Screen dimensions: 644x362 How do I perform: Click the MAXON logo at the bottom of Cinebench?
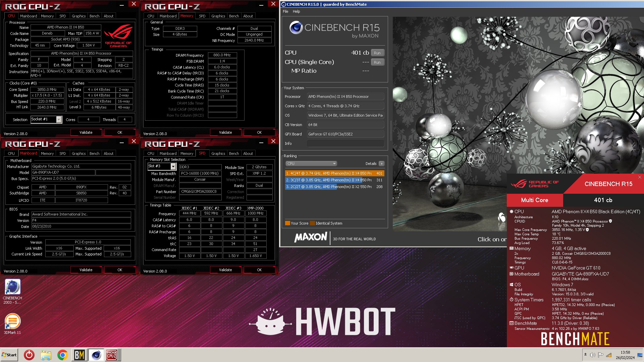(x=311, y=237)
